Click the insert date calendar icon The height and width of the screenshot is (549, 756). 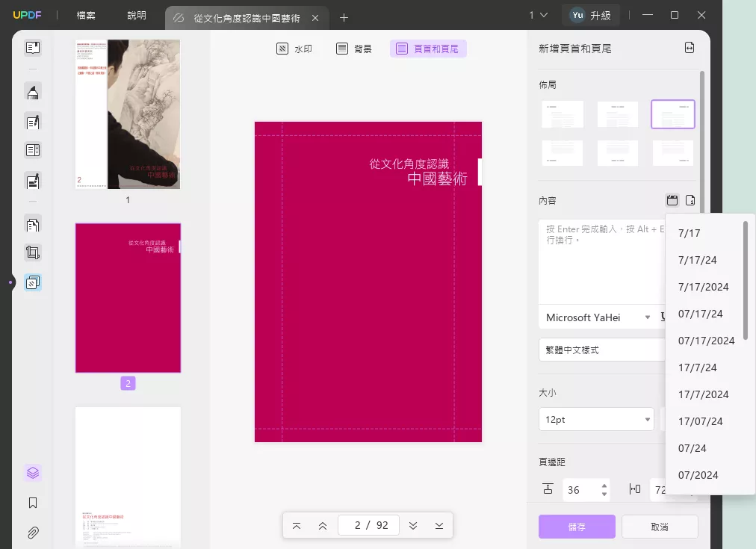pyautogui.click(x=672, y=200)
